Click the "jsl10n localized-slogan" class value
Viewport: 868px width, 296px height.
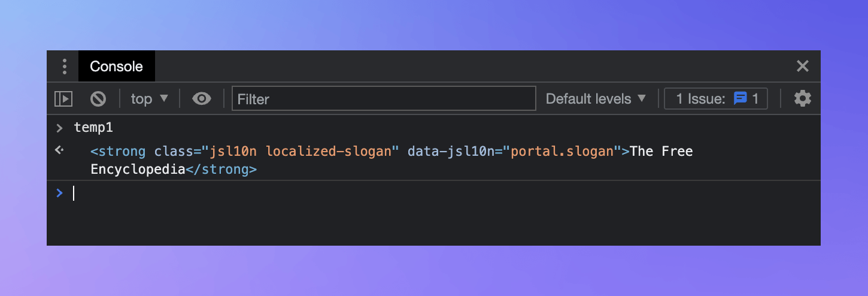302,152
